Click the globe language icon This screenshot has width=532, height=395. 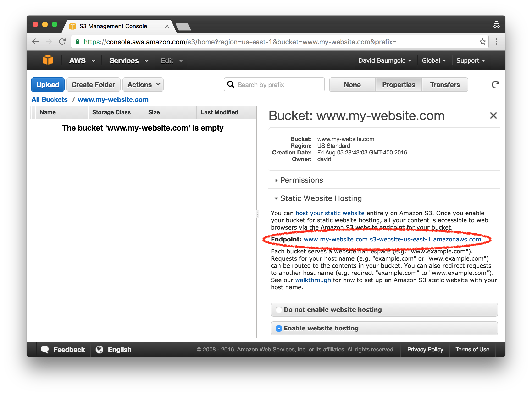pos(100,350)
